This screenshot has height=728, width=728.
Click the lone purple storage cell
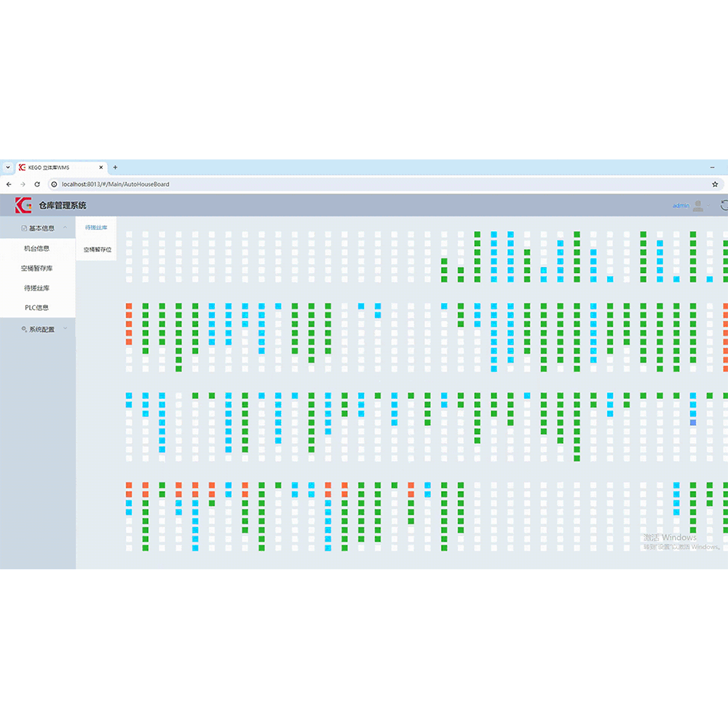tap(692, 422)
